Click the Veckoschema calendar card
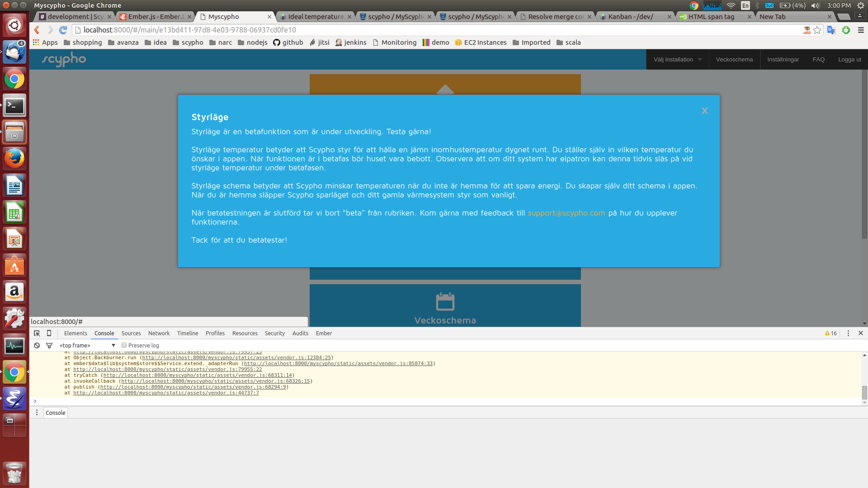 pyautogui.click(x=445, y=305)
